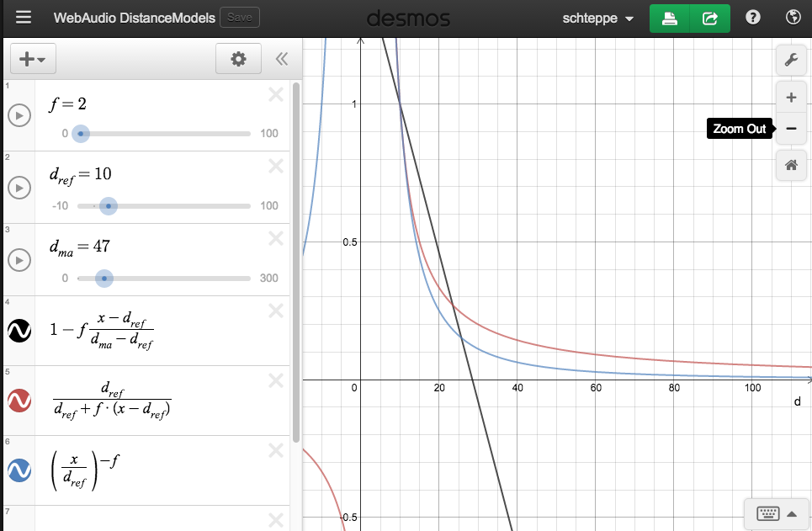The image size is (812, 531).
Task: Open the schteppe account dropdown
Action: 598,17
